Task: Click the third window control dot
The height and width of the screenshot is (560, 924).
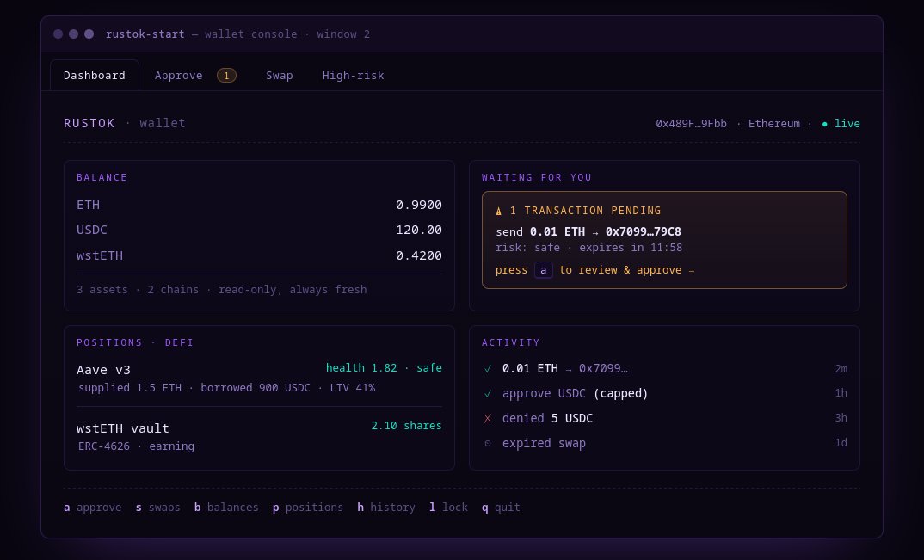Action: [89, 34]
